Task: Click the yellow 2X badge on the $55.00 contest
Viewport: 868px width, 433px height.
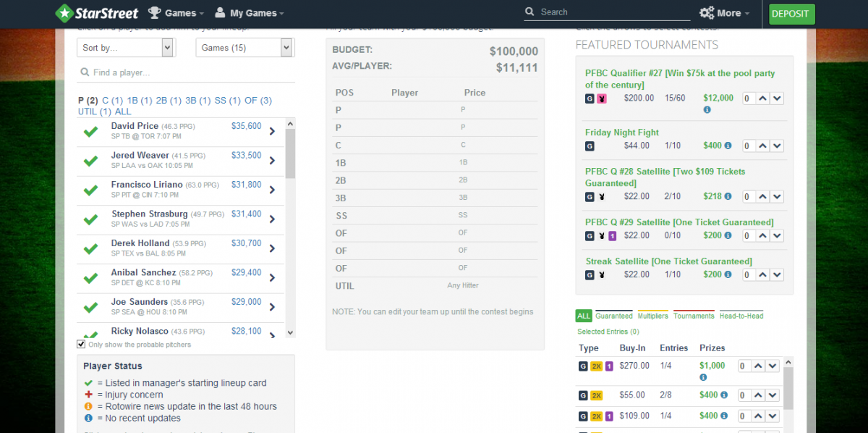Action: (597, 396)
